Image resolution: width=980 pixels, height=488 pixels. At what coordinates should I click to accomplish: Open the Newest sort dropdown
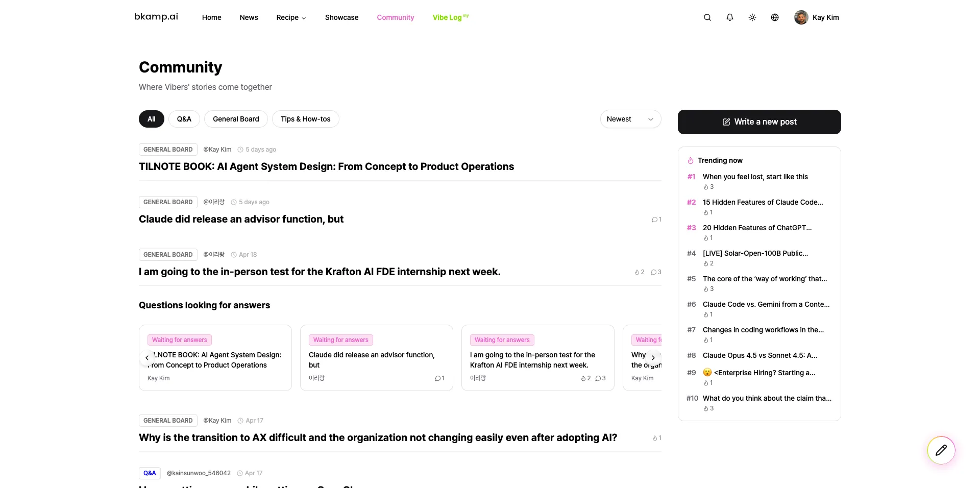pos(630,119)
